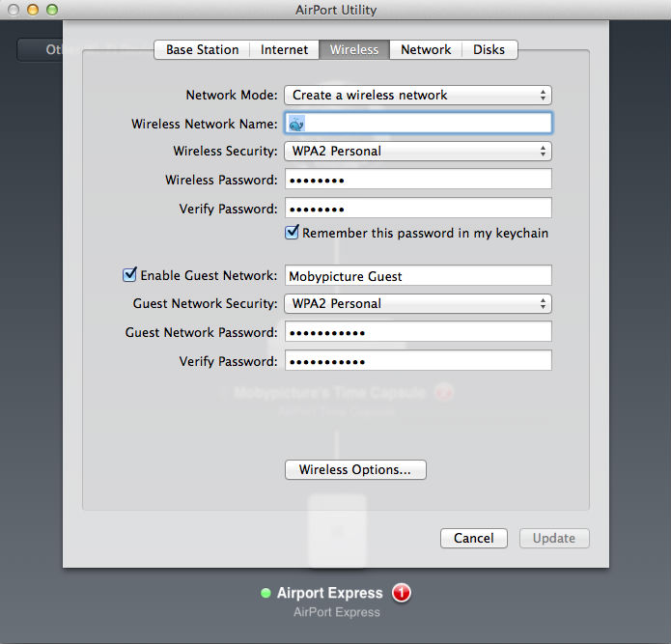The width and height of the screenshot is (671, 644).
Task: Click the Guest Network Password field
Action: click(417, 332)
